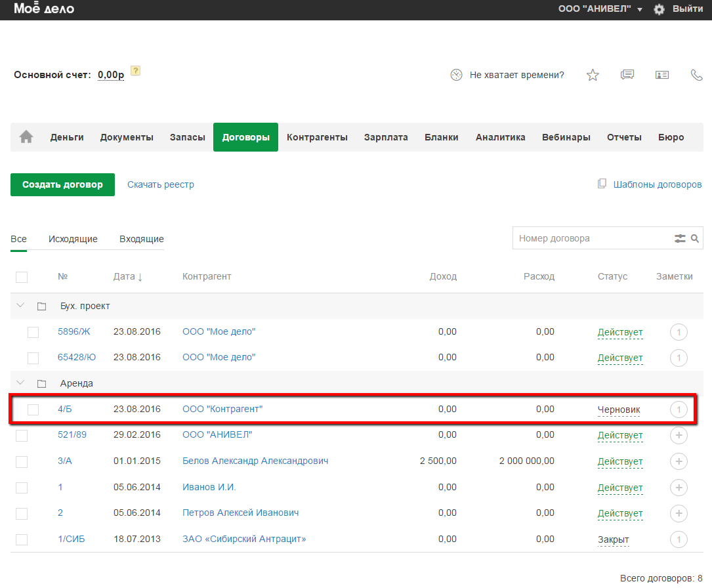
Task: Click the Скачать реестр link
Action: pos(161,184)
